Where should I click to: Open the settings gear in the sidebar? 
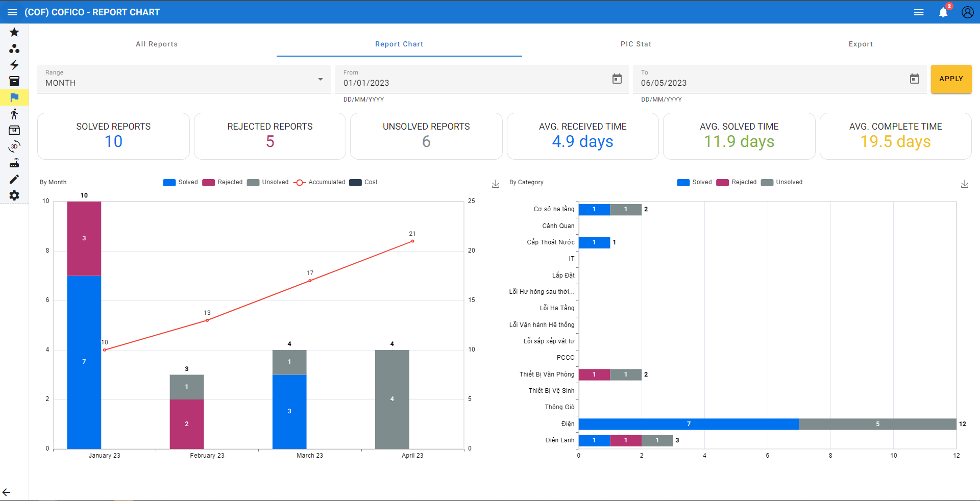14,195
